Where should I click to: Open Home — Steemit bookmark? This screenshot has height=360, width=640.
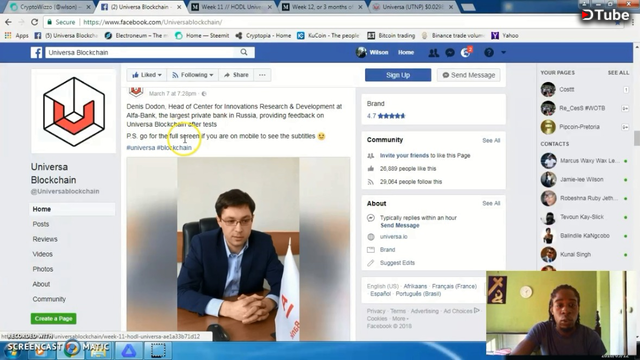[x=202, y=36]
